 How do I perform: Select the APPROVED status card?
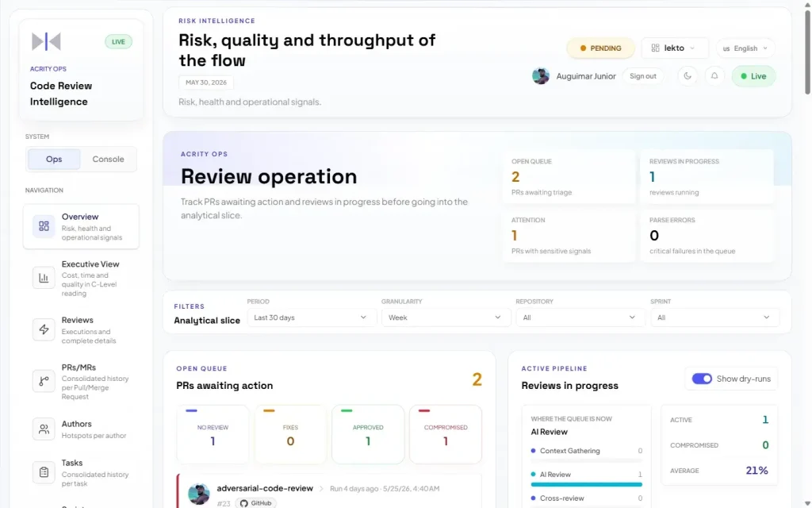click(x=368, y=434)
